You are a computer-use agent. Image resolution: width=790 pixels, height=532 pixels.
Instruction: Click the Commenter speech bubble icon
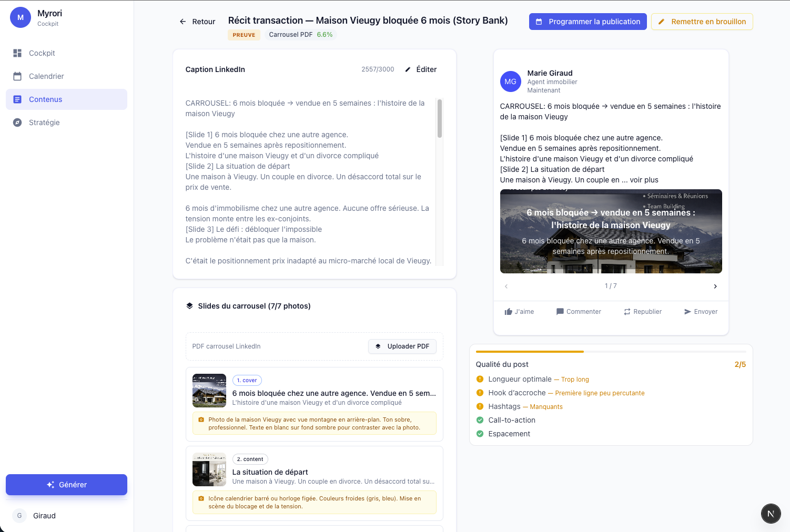[x=560, y=312]
